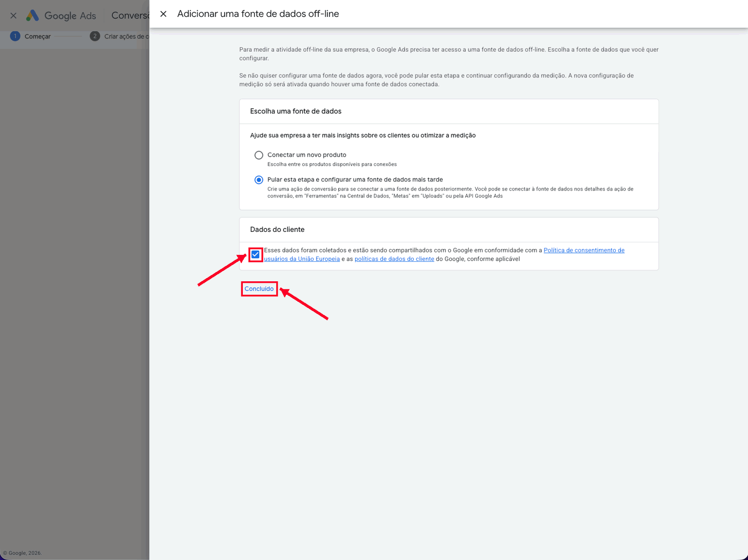Click 'Escolha entre os produtos disponíveis' description
The image size is (748, 560).
coord(332,164)
